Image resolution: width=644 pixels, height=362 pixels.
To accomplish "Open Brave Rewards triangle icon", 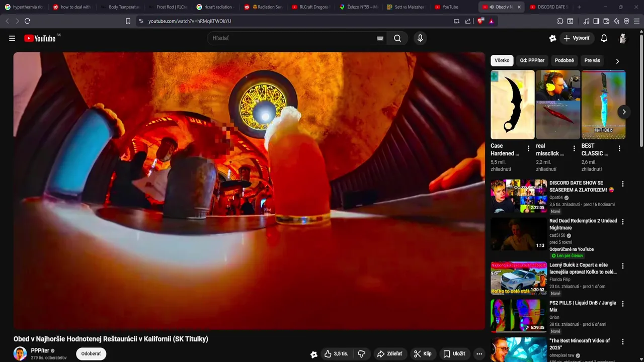I will [491, 21].
